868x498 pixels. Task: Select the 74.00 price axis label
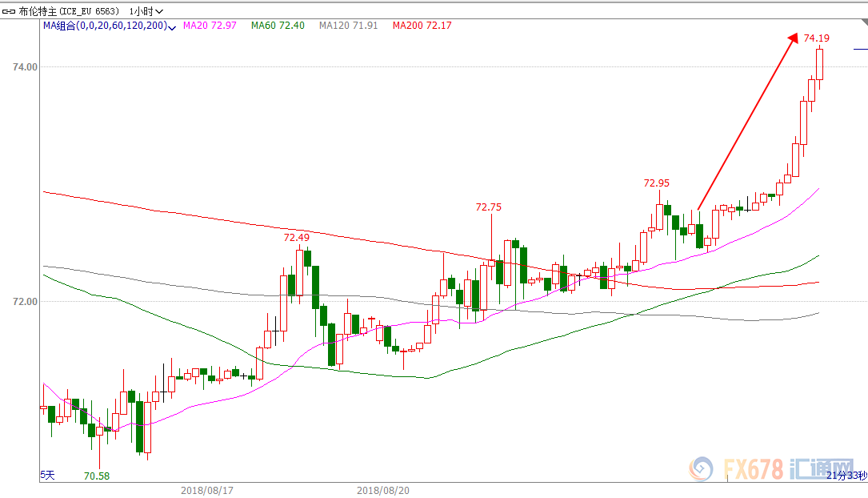coord(25,67)
